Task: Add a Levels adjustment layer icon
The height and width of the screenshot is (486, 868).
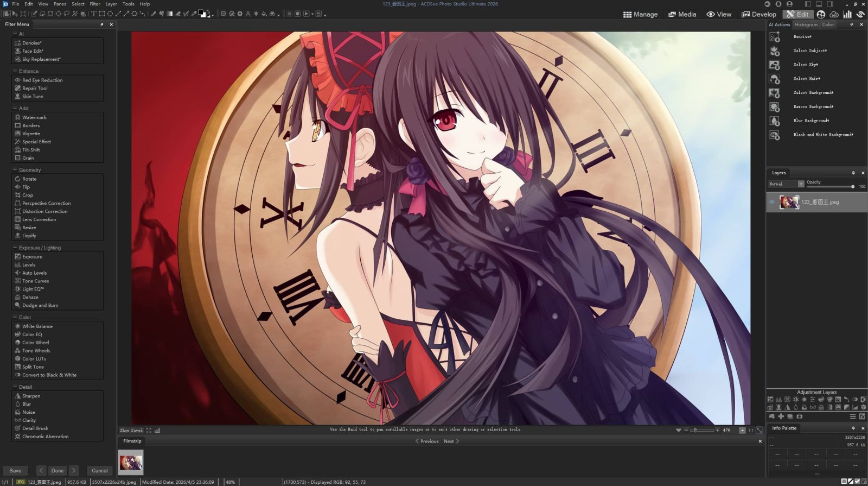Action: tap(779, 399)
